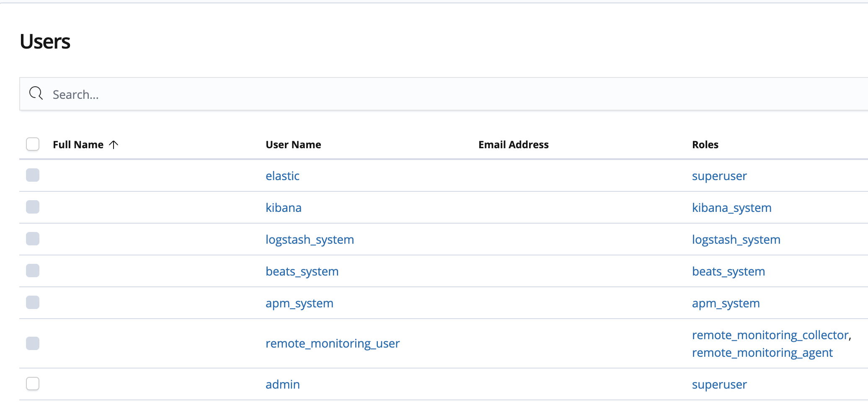Open the remote_monitoring_user user link
The height and width of the screenshot is (402, 868).
333,343
